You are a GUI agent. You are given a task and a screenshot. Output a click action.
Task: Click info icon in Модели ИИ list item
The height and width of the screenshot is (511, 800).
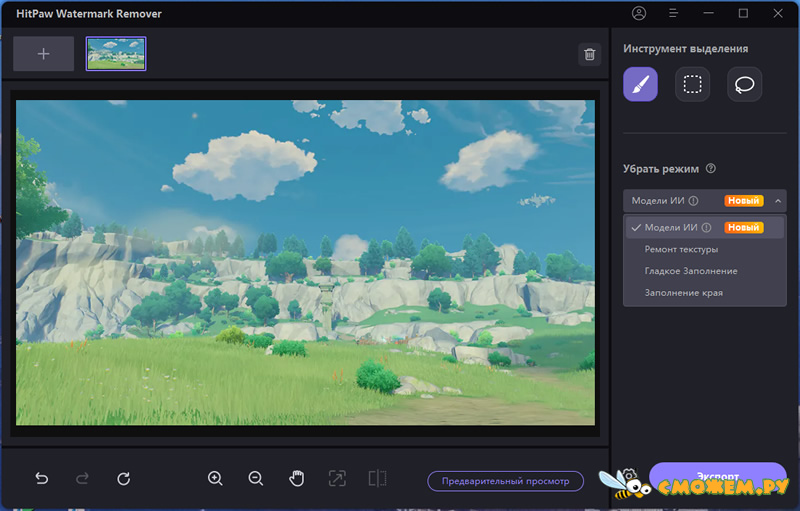point(706,227)
